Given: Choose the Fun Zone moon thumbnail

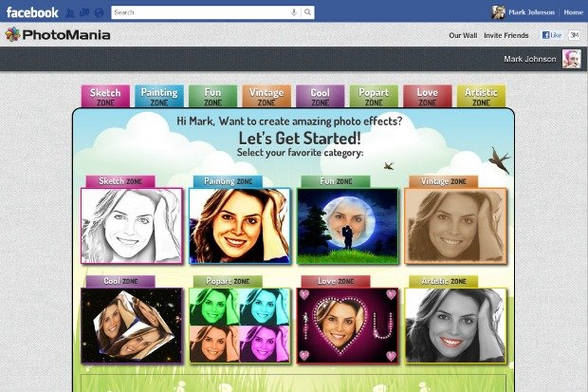Looking at the screenshot, I should pyautogui.click(x=347, y=225).
